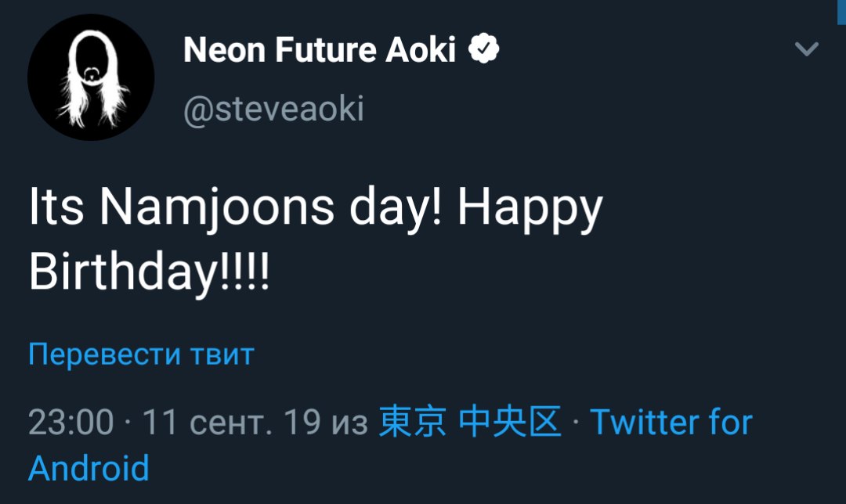This screenshot has width=846, height=504.
Task: Click the Перевести твит link
Action: pyautogui.click(x=141, y=355)
